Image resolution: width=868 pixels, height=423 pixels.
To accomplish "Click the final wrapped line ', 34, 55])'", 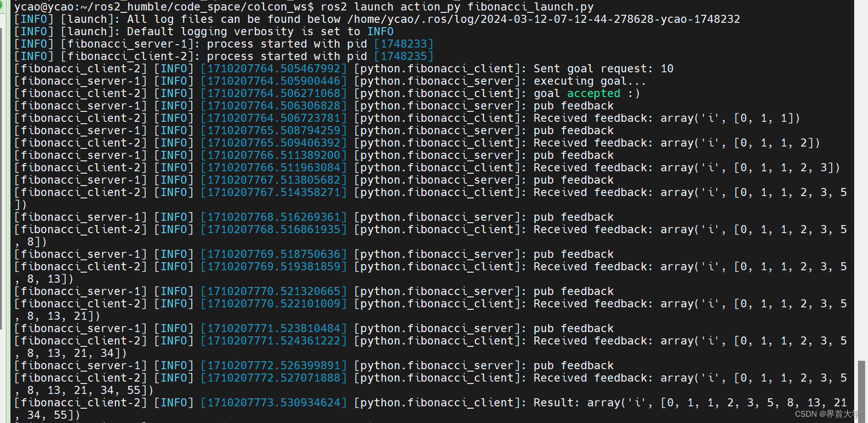I will [47, 415].
